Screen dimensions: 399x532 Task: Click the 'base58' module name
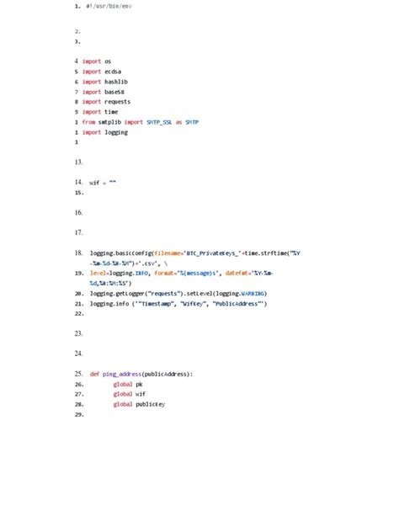click(114, 92)
